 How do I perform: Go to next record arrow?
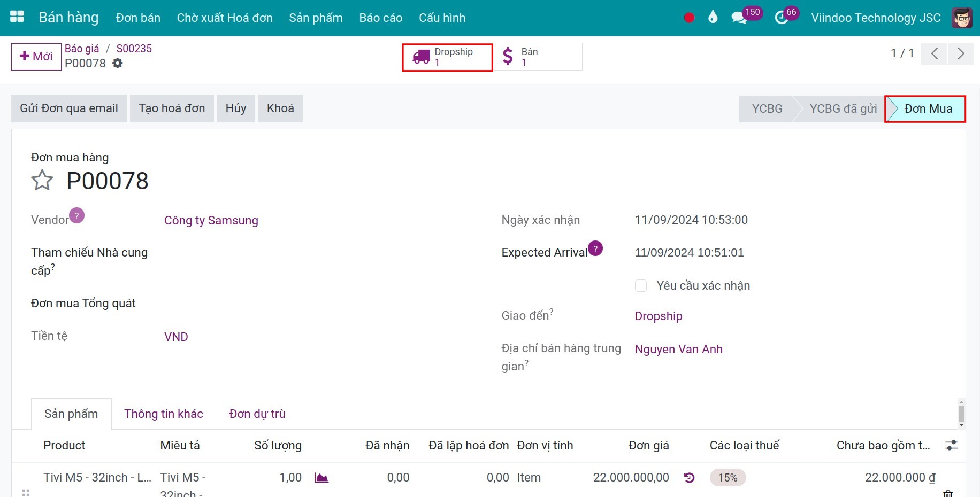pos(961,53)
